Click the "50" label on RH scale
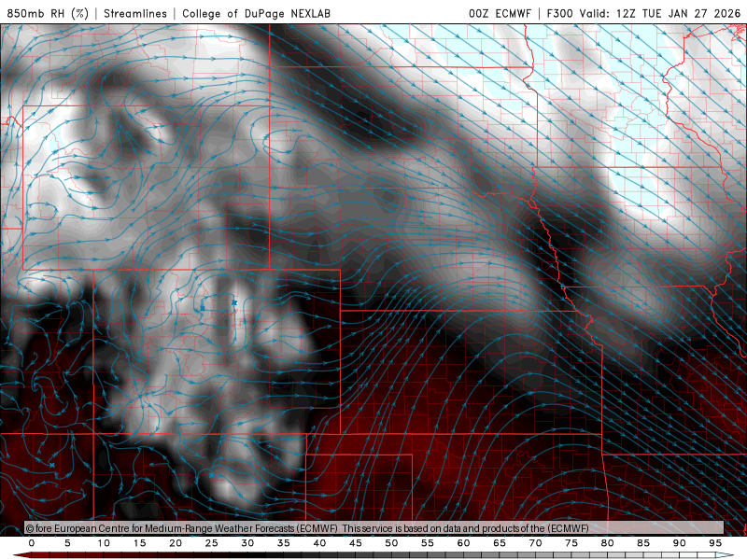 click(391, 543)
